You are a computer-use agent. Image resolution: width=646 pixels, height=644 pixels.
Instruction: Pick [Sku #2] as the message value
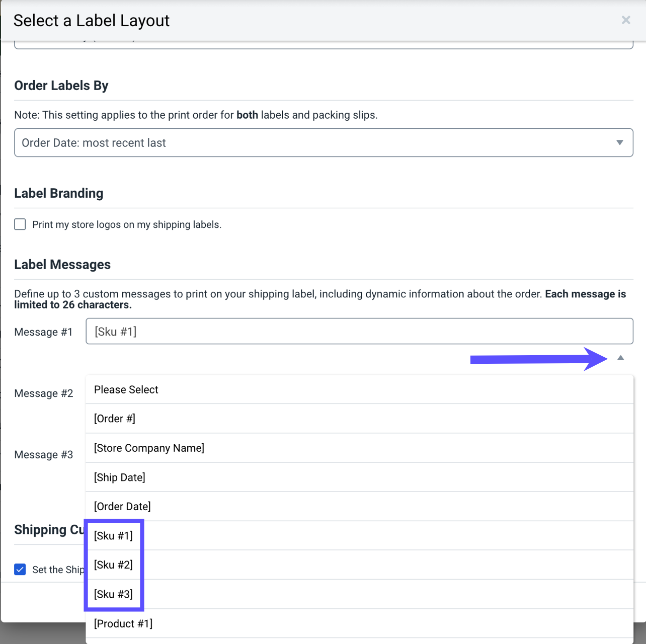(113, 565)
